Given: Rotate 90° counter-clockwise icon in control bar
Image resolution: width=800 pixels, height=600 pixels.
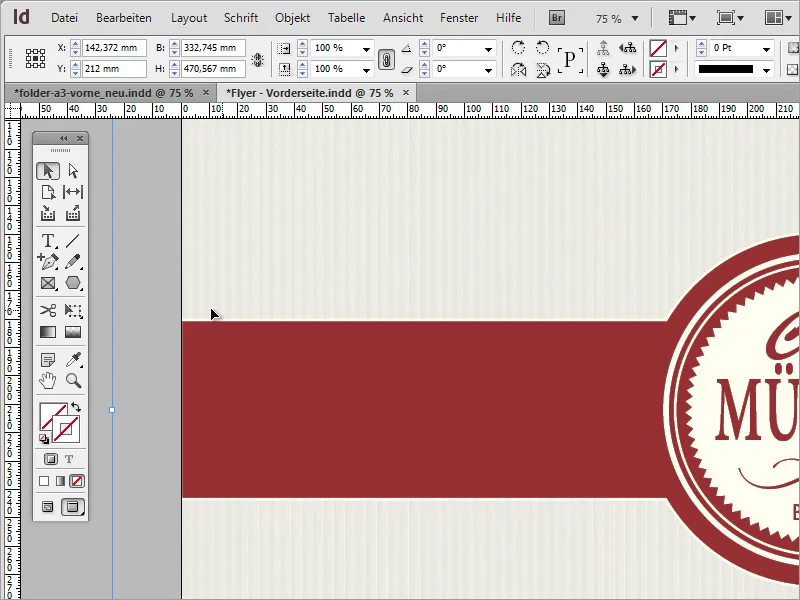Looking at the screenshot, I should click(x=543, y=47).
